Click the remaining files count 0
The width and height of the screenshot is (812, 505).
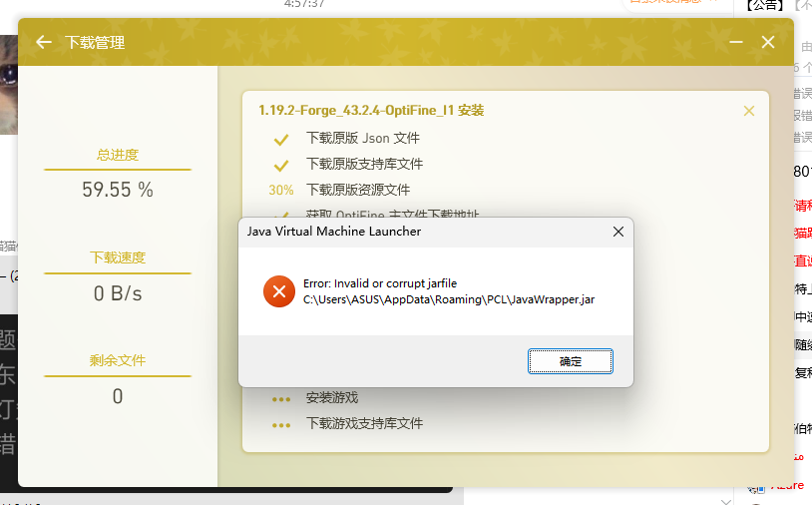point(118,397)
